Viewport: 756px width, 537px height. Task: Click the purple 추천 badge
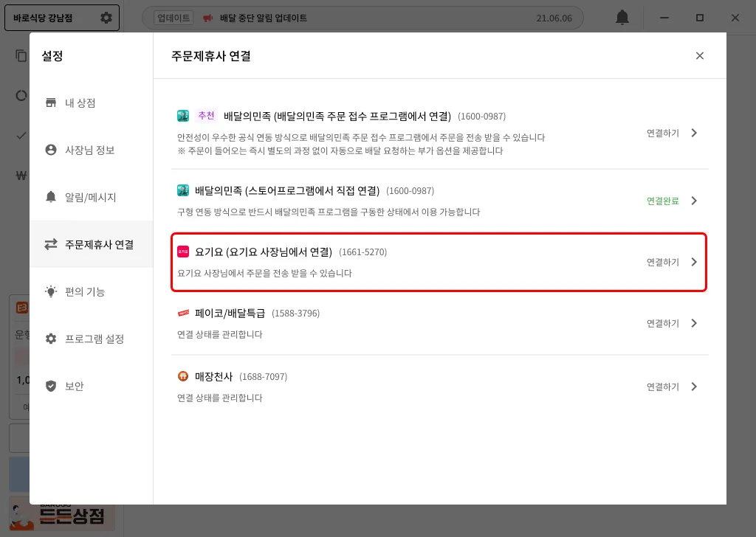point(207,116)
